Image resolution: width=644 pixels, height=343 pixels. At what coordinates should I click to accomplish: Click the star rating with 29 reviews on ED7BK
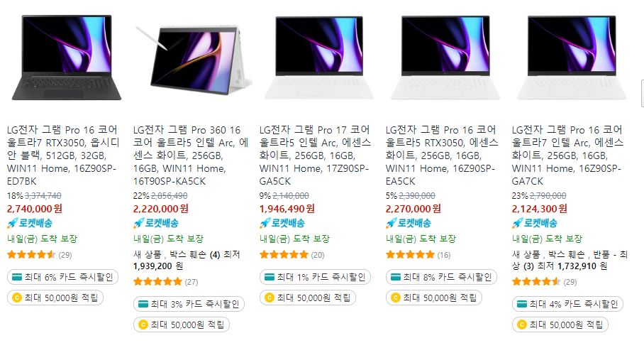pos(31,254)
